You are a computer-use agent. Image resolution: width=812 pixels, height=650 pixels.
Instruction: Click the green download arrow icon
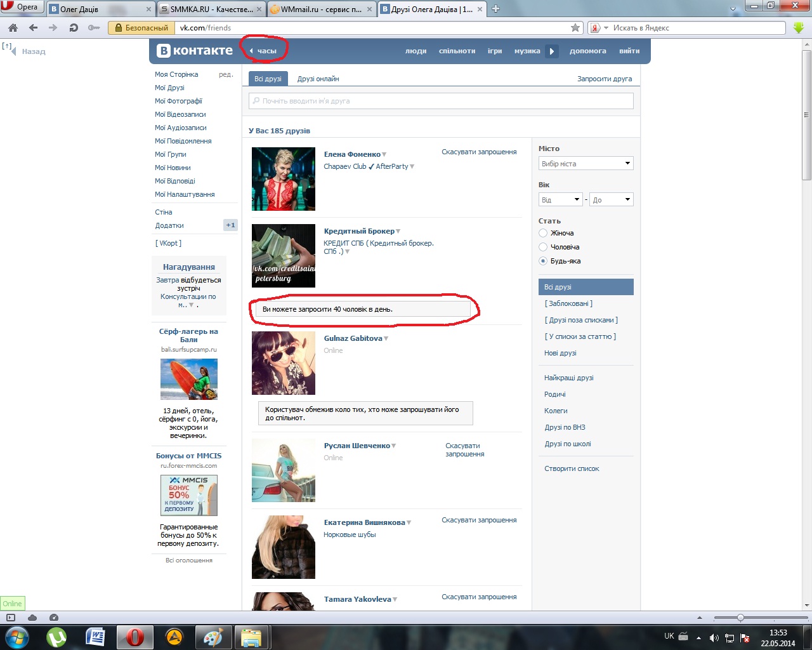[x=799, y=28]
